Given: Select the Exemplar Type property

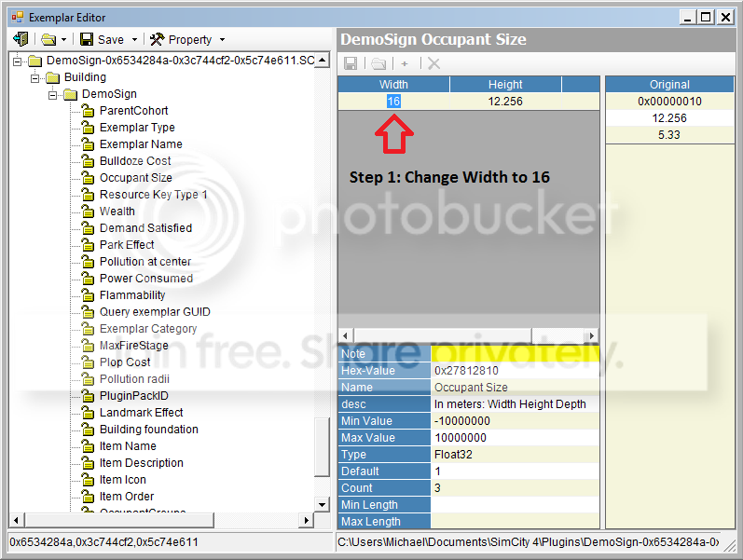Looking at the screenshot, I should pyautogui.click(x=137, y=128).
